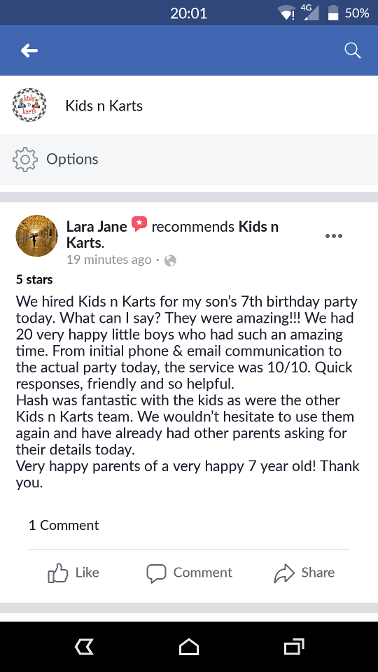Tap the Android back navigation button

click(84, 647)
